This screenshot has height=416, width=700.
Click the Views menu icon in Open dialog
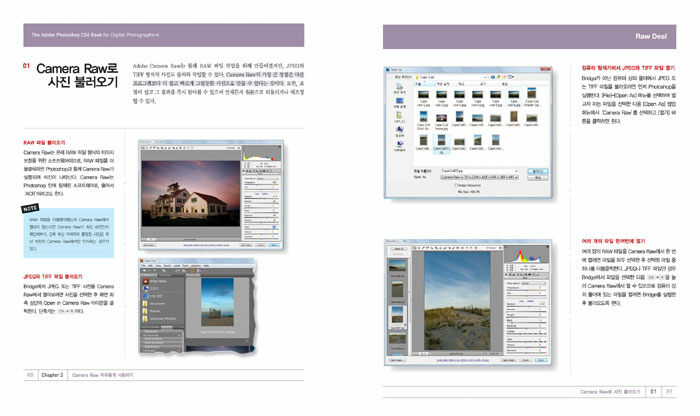510,77
